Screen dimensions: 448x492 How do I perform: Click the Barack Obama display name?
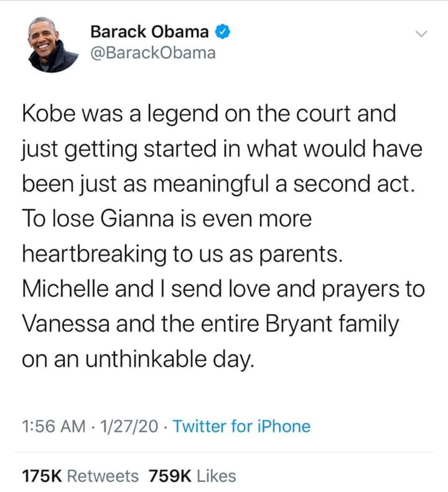coord(149,30)
